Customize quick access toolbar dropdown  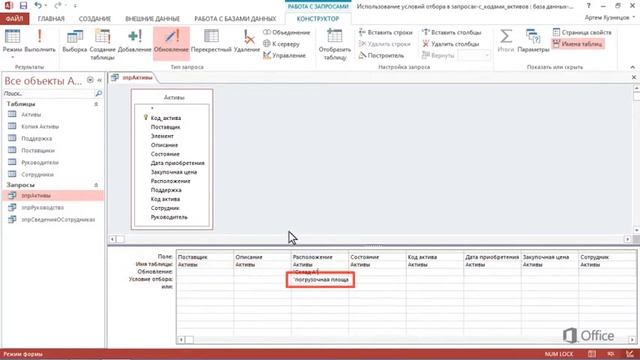pos(75,6)
